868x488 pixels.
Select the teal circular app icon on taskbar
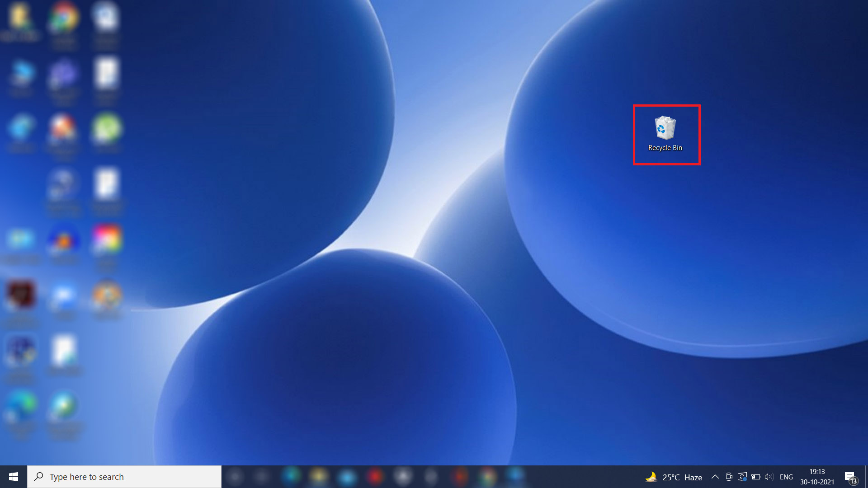pos(292,476)
